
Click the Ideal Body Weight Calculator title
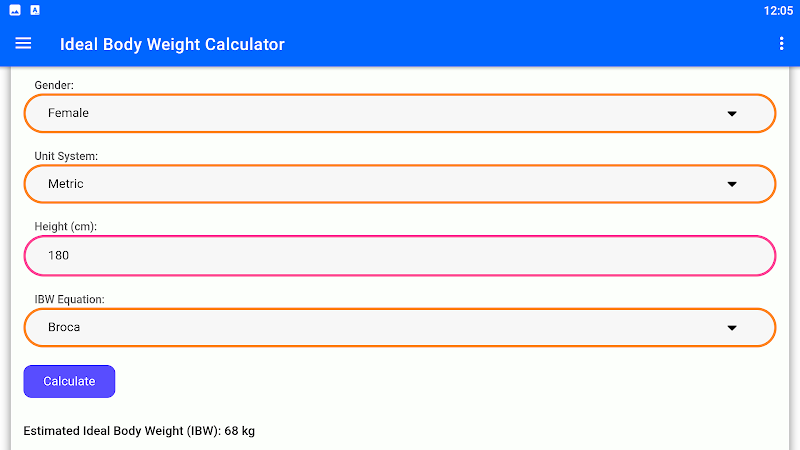[172, 44]
